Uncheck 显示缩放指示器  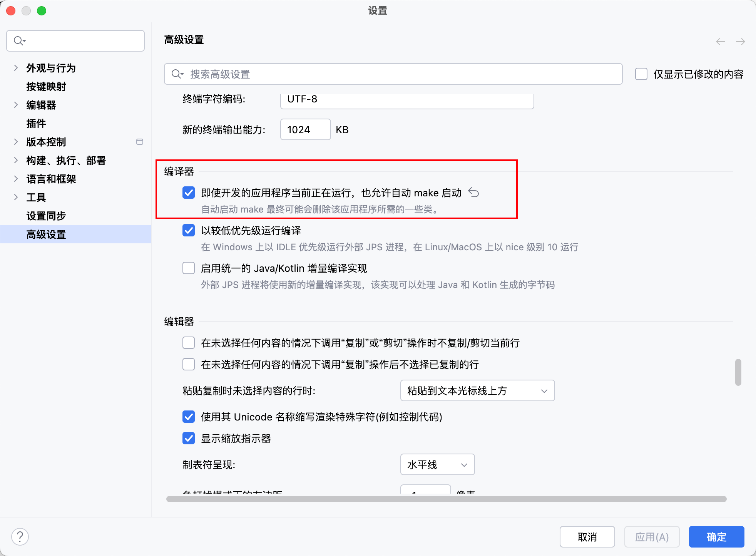click(x=189, y=438)
